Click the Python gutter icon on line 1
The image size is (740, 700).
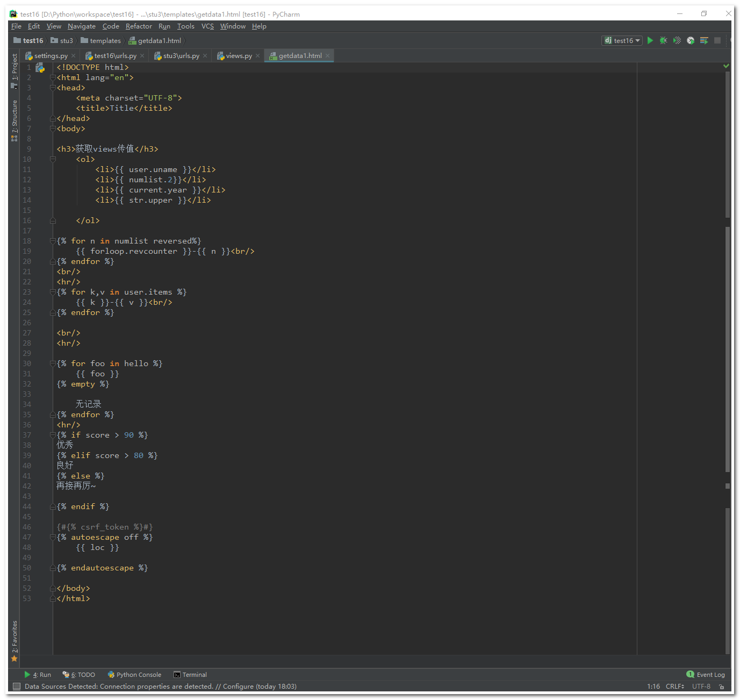40,68
